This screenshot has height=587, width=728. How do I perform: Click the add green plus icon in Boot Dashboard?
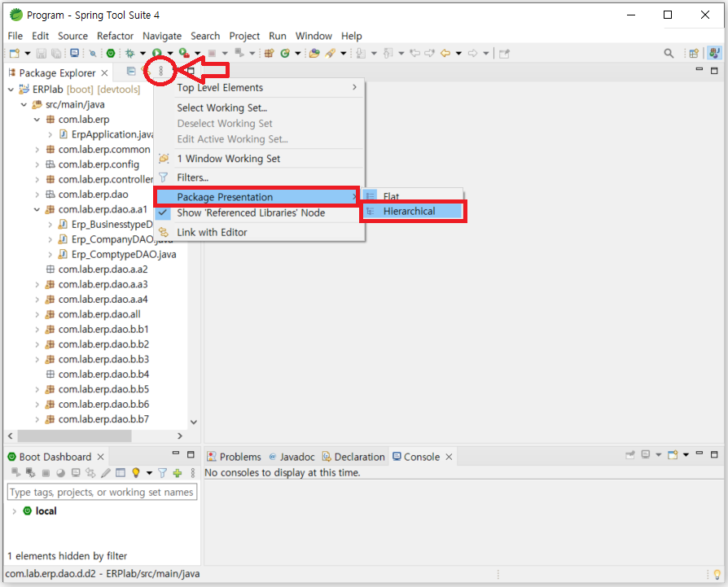[x=178, y=473]
